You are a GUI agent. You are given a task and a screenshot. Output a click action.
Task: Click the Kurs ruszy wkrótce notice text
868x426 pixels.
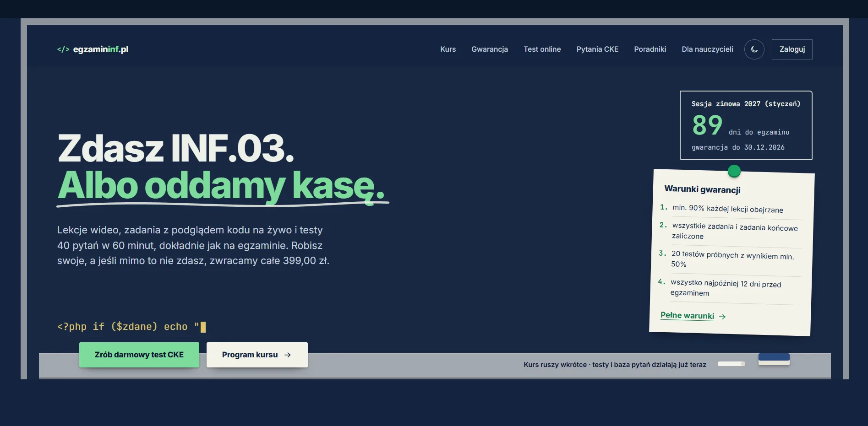point(615,365)
